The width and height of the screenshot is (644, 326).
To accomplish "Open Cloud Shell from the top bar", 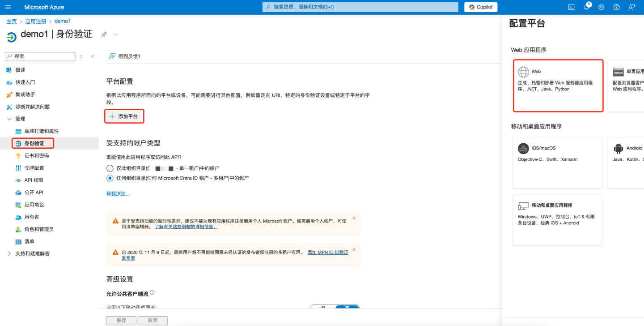I will pos(571,7).
